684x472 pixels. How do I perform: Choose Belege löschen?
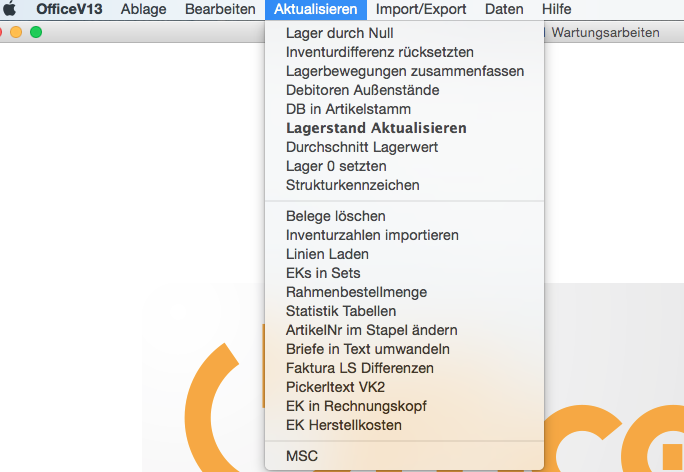[404, 216]
